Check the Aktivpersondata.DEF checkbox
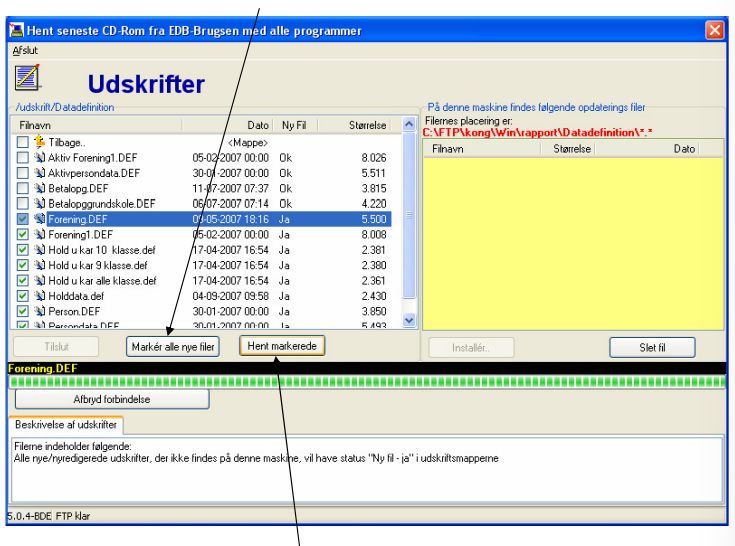Viewport: 735px width, 546px height. [x=22, y=173]
